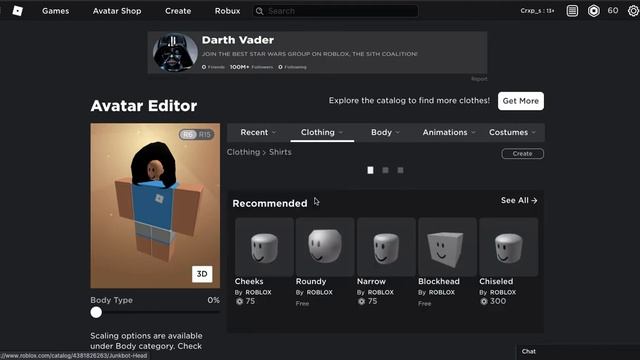
Task: Select the Cheeks head thumbnail
Action: (264, 247)
